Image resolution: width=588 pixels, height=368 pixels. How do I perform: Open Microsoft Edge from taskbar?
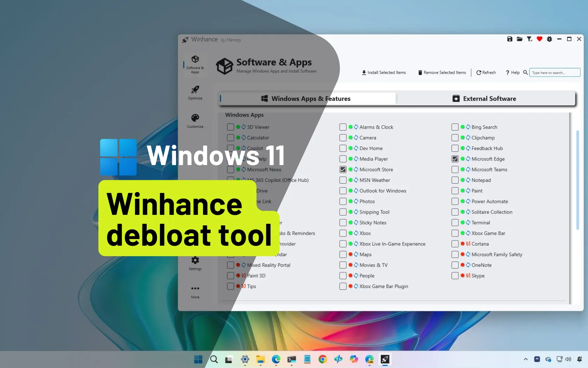276,359
